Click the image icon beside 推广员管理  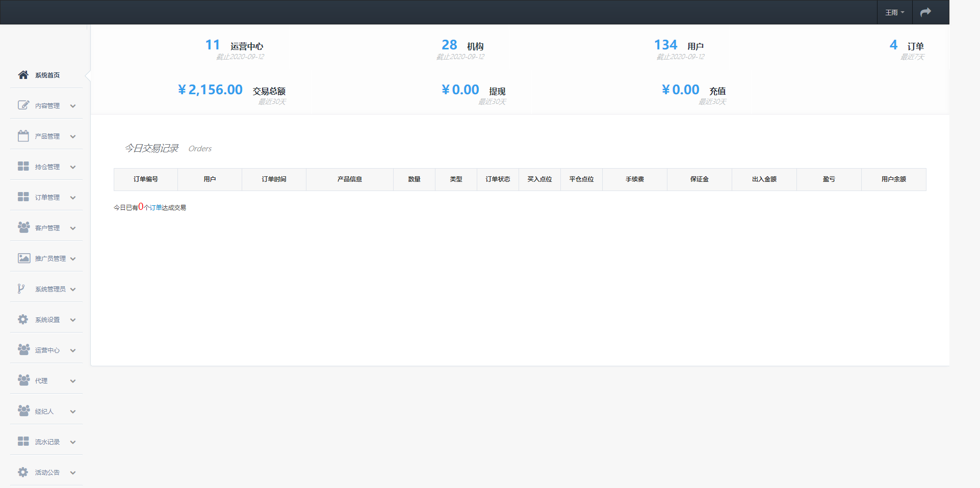pyautogui.click(x=24, y=258)
